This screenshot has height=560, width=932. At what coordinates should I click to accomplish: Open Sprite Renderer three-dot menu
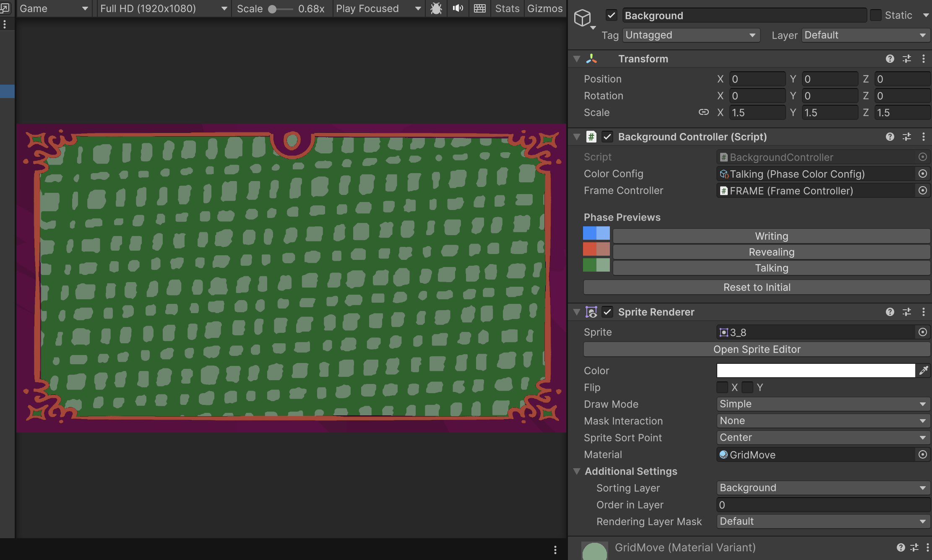coord(923,312)
